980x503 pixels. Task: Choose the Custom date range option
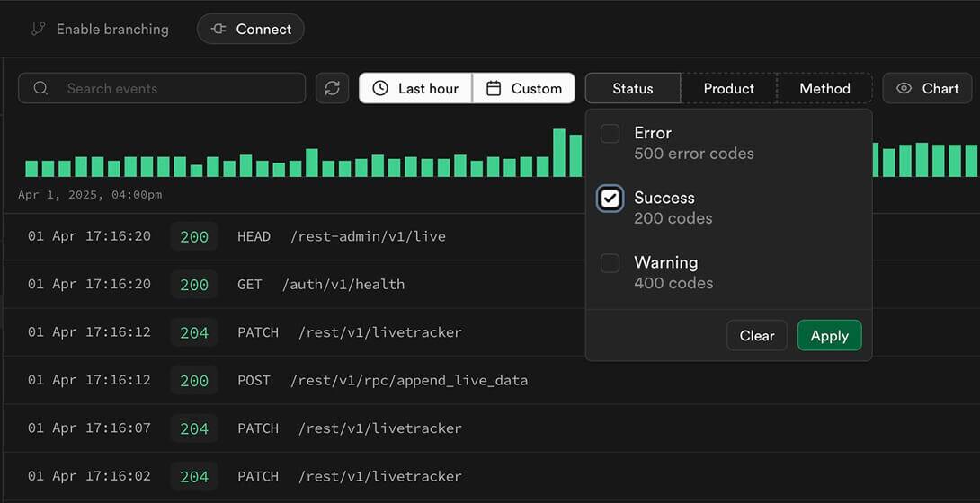click(x=524, y=89)
